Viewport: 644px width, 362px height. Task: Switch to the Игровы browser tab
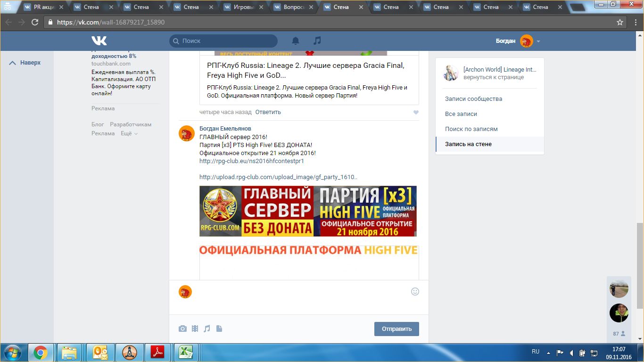point(245,7)
